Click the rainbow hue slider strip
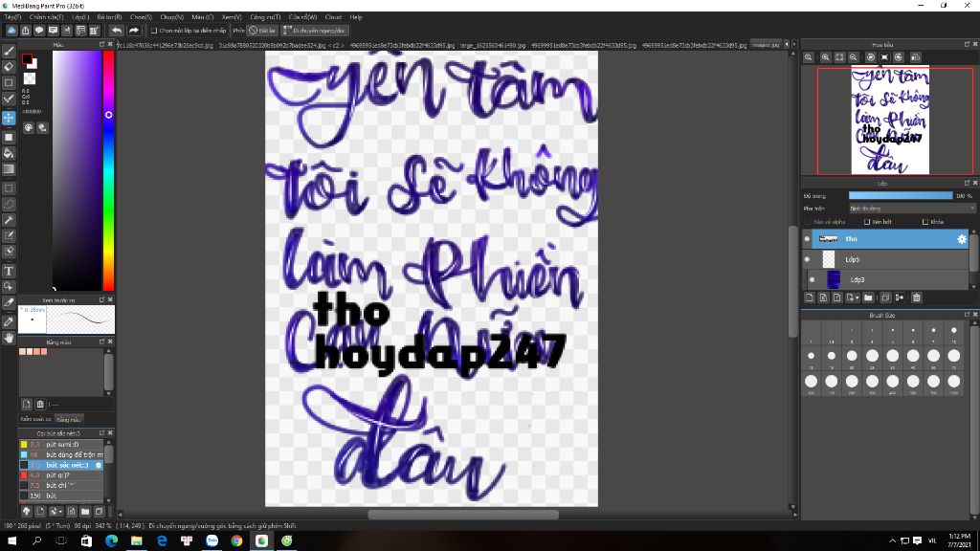Viewport: 980px width, 551px height. pos(108,170)
